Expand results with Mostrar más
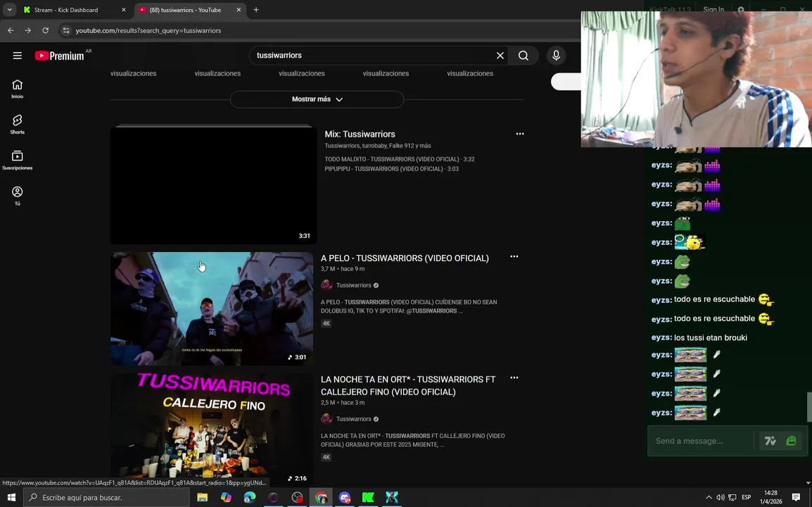The height and width of the screenshot is (507, 812). [x=317, y=99]
